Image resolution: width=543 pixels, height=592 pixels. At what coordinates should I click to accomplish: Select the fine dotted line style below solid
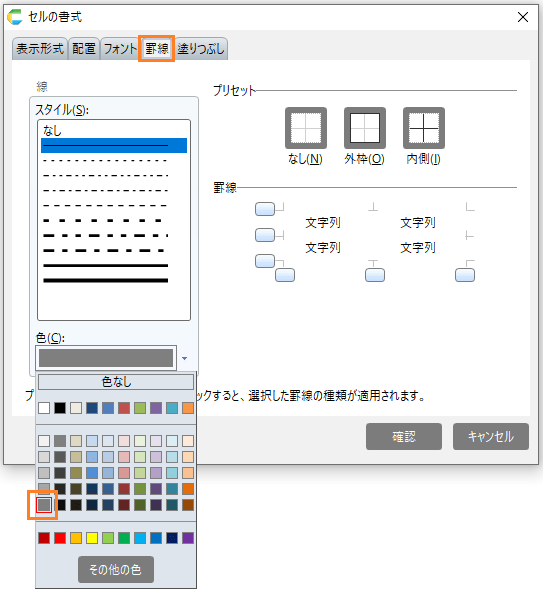click(x=114, y=160)
